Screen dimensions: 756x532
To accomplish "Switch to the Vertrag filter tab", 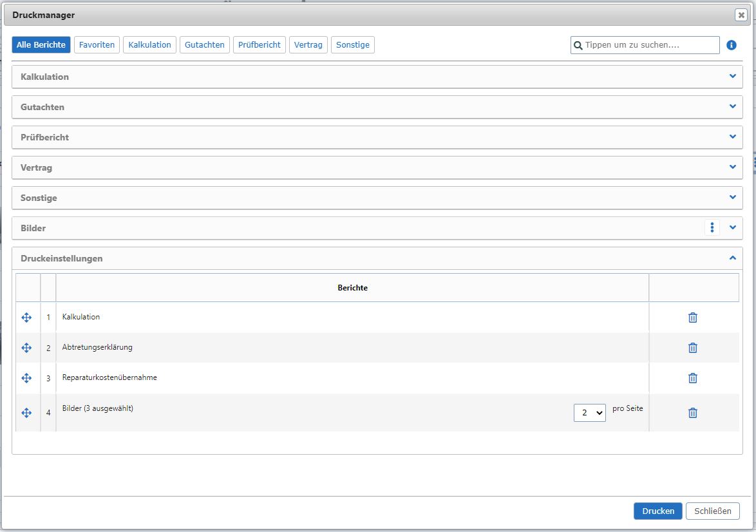I will click(308, 45).
